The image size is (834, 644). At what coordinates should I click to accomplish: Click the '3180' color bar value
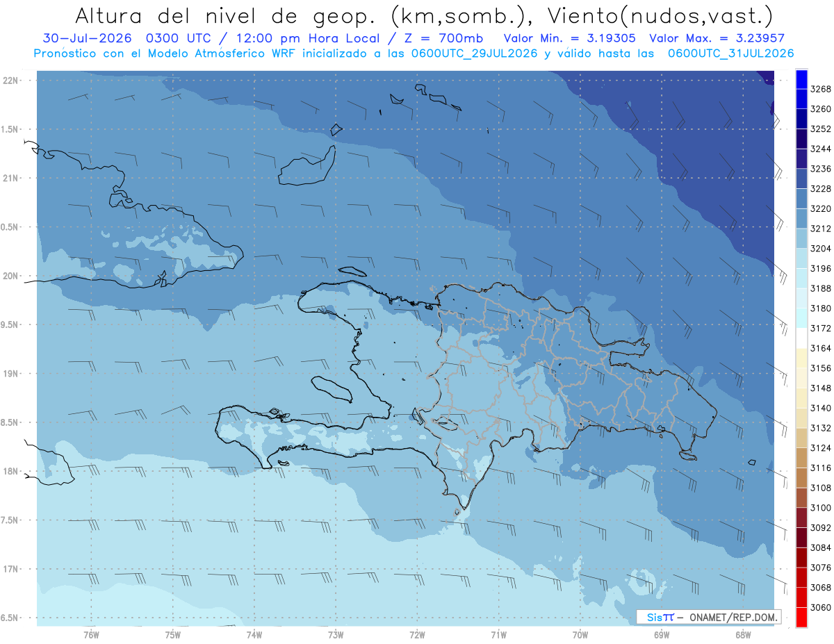click(x=821, y=308)
